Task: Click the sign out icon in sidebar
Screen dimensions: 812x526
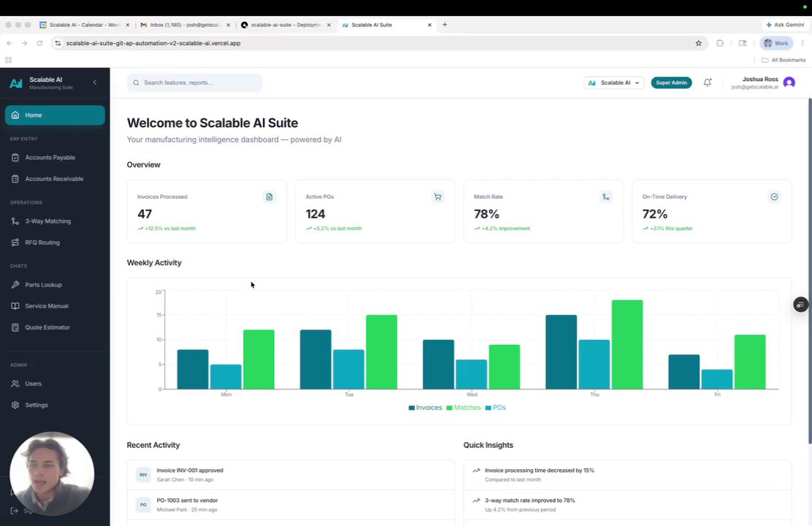Action: [x=15, y=511]
